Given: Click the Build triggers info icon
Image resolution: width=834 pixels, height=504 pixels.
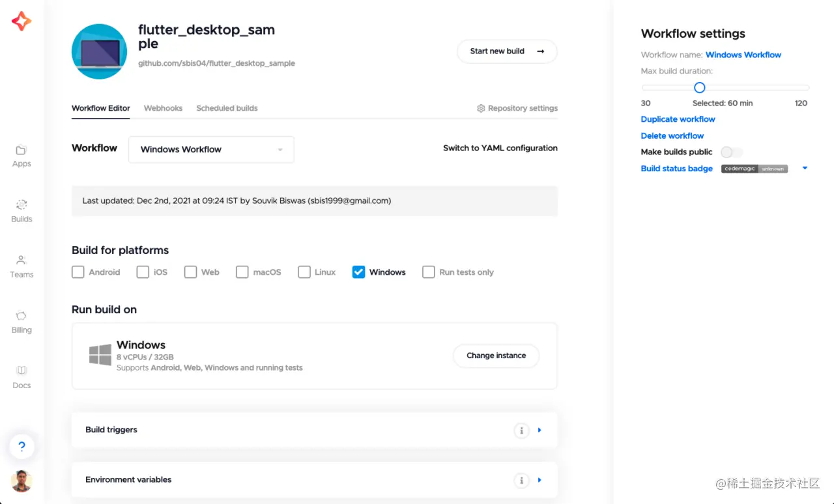Looking at the screenshot, I should click(521, 430).
